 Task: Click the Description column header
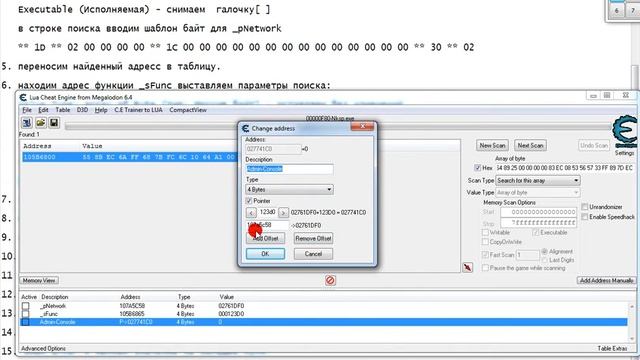(55, 297)
